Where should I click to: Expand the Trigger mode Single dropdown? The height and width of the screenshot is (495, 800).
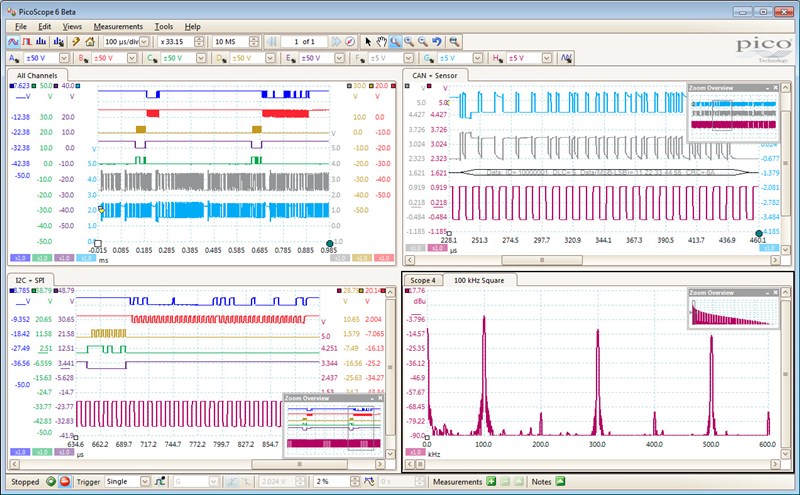coord(146,482)
